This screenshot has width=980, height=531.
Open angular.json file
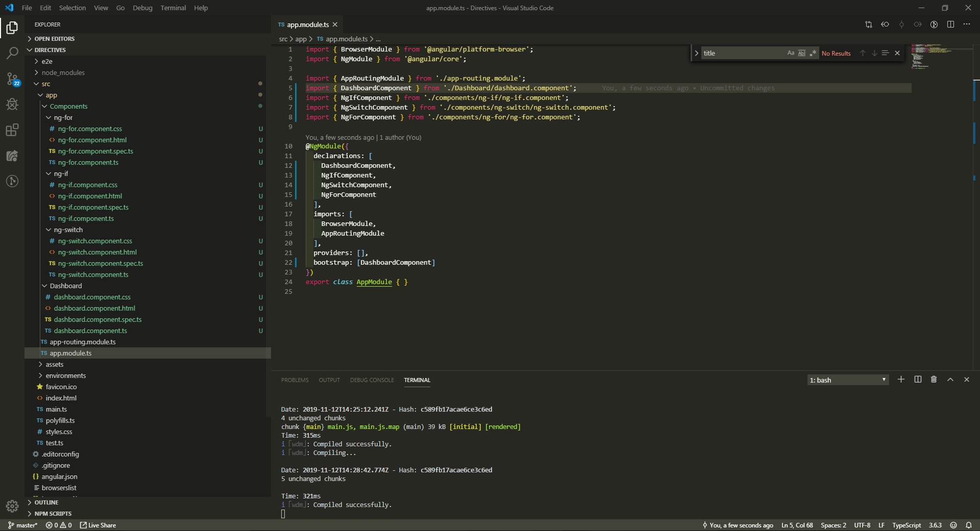pyautogui.click(x=59, y=476)
